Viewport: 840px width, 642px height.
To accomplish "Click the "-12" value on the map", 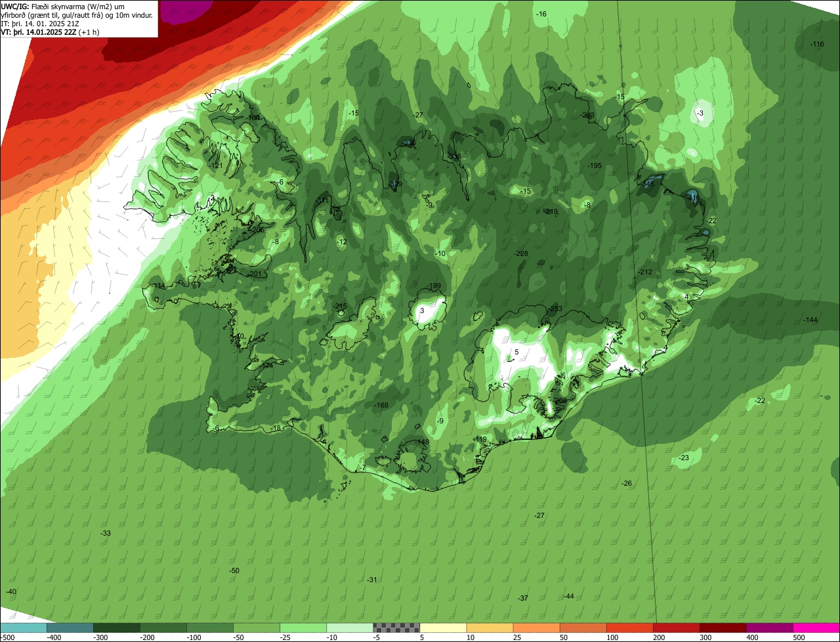I will [x=341, y=242].
